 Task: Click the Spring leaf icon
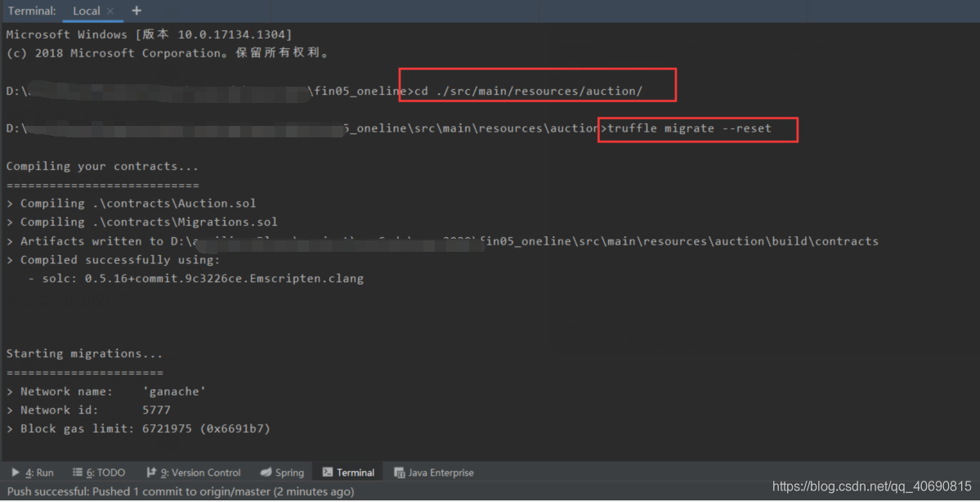266,473
